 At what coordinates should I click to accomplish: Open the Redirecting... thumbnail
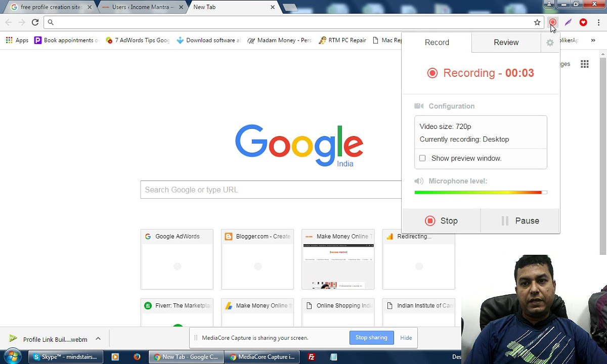coord(419,259)
